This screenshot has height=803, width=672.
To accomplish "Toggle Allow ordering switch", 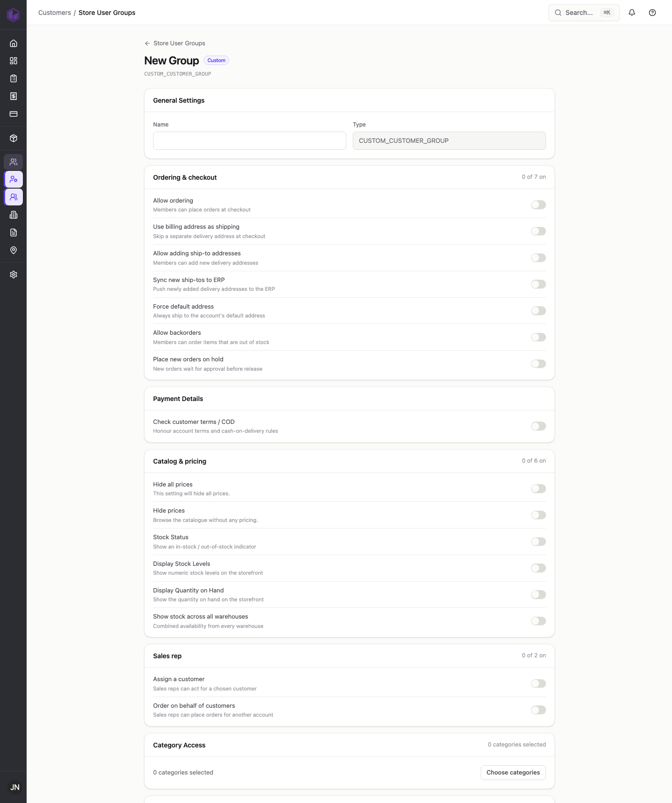I will tap(539, 205).
